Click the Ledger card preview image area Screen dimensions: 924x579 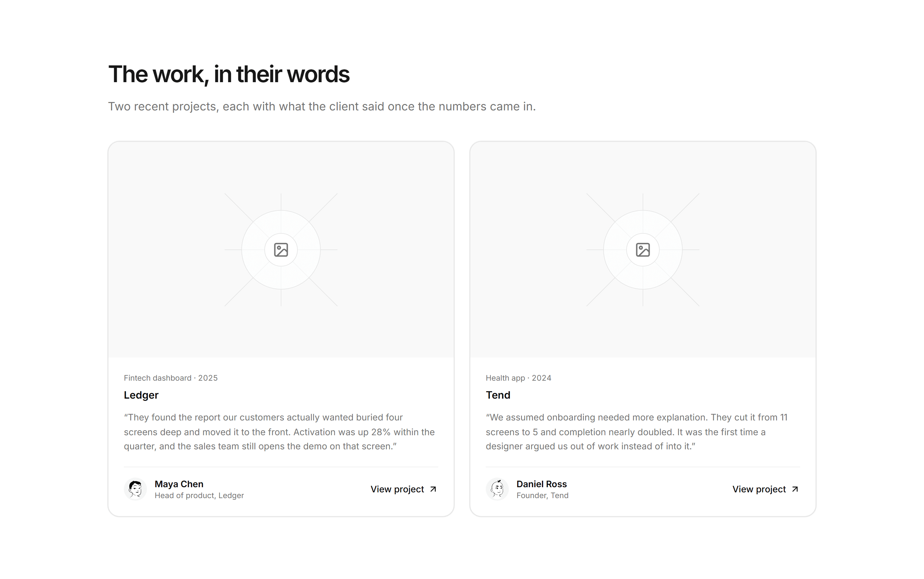coord(280,249)
